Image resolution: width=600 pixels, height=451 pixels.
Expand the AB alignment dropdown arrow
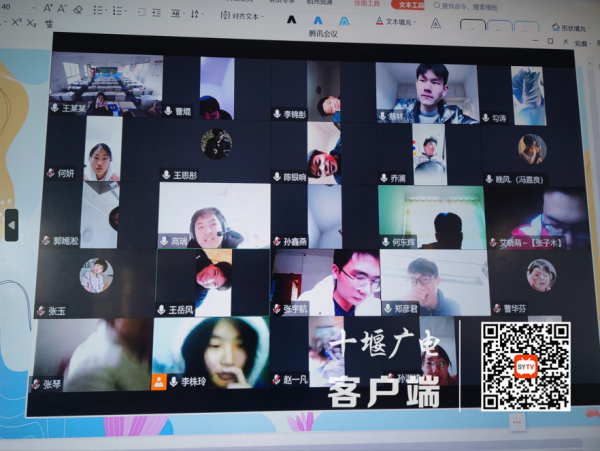[x=184, y=14]
